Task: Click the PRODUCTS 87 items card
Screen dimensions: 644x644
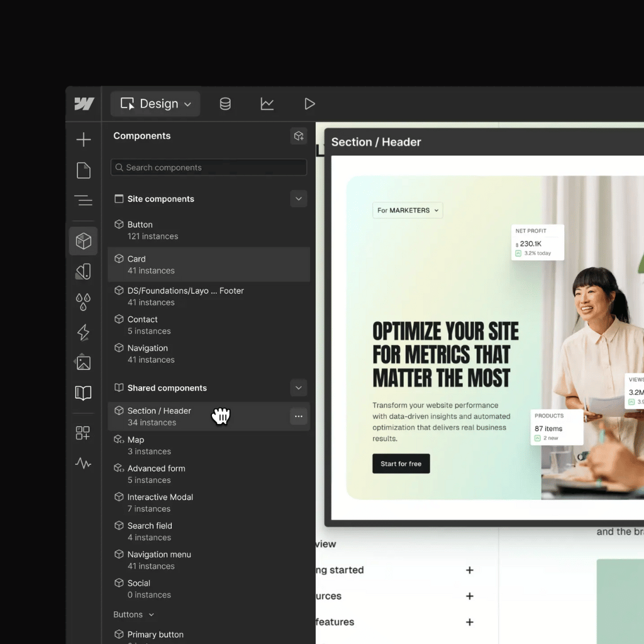Action: coord(557,427)
